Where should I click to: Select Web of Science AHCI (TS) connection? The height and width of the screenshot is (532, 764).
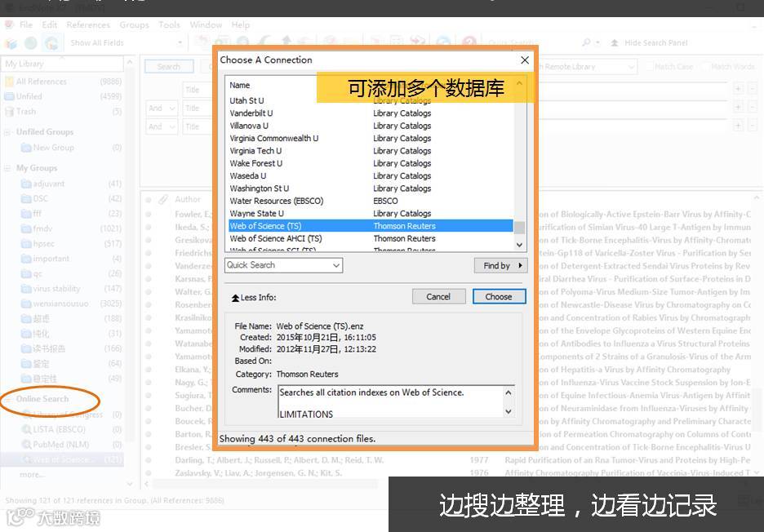(x=371, y=239)
